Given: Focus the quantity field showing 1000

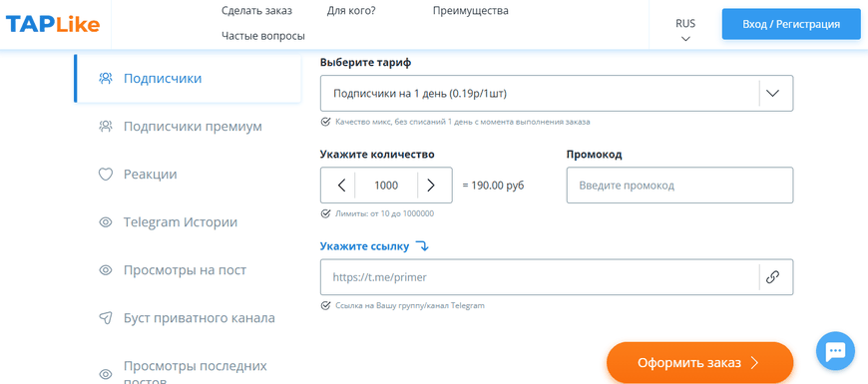Looking at the screenshot, I should coord(386,186).
